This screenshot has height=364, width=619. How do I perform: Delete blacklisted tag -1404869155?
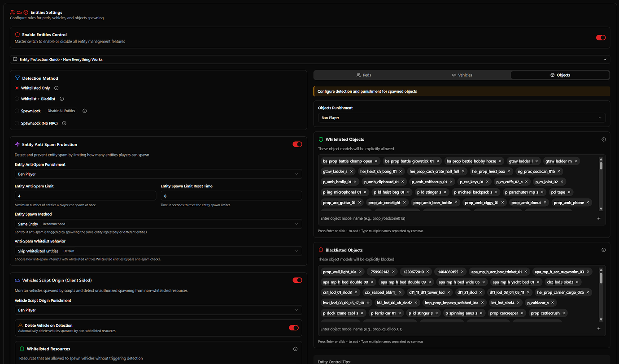tap(462, 272)
